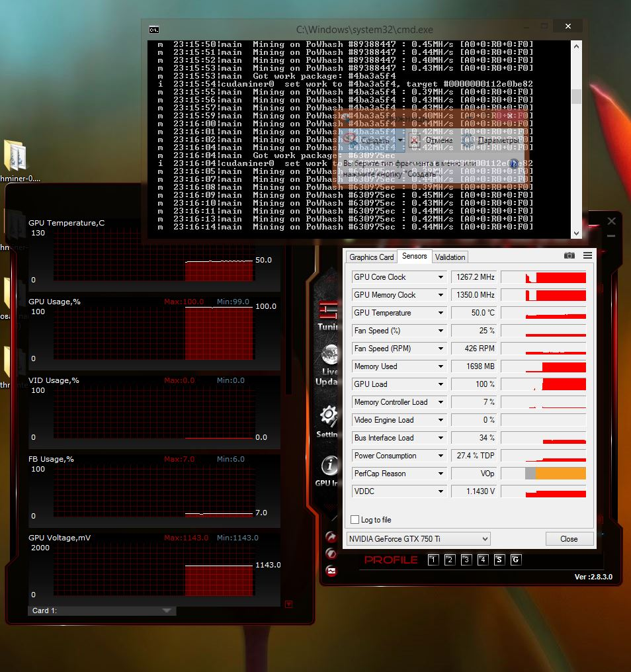Expand the GPU Core Clock sensor dropdown
631x672 pixels.
441,277
